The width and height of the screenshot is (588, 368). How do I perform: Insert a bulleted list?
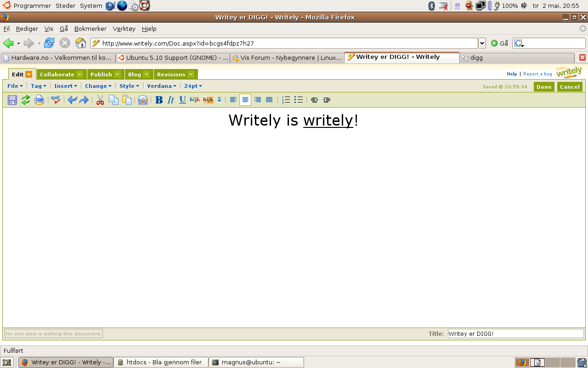click(299, 100)
